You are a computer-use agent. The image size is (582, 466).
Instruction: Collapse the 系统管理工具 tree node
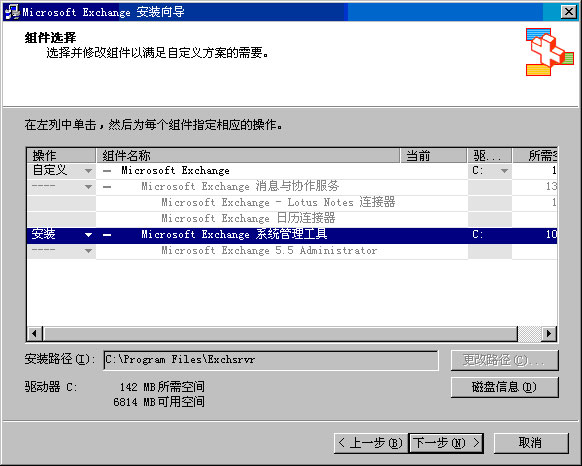(107, 235)
